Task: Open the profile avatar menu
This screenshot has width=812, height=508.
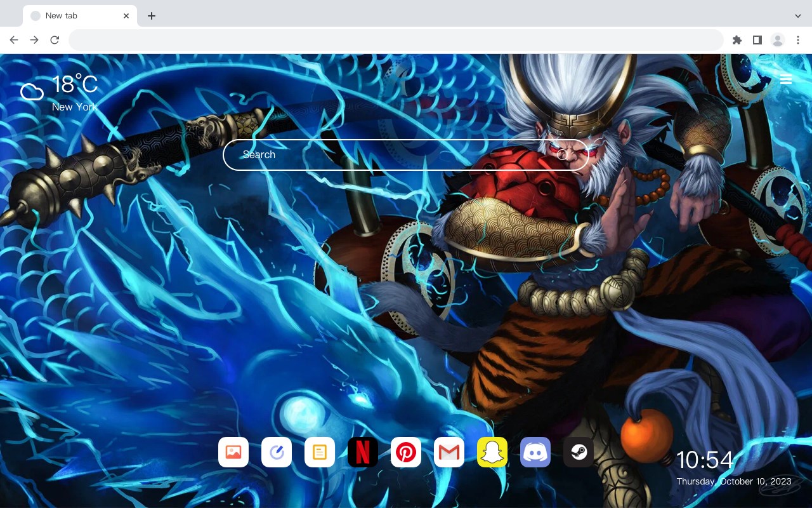Action: 778,40
